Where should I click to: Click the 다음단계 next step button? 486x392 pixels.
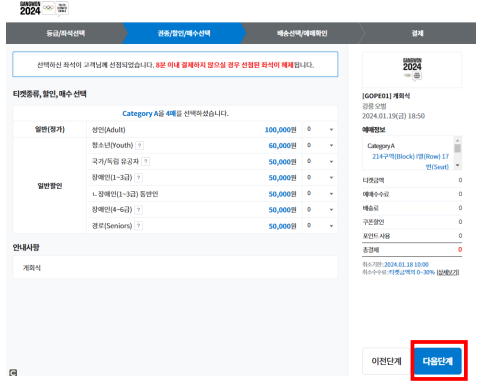tap(438, 361)
